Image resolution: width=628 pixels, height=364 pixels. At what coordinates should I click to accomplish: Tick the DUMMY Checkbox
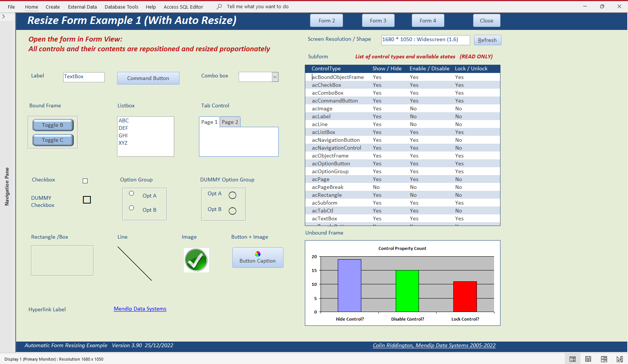tap(87, 200)
